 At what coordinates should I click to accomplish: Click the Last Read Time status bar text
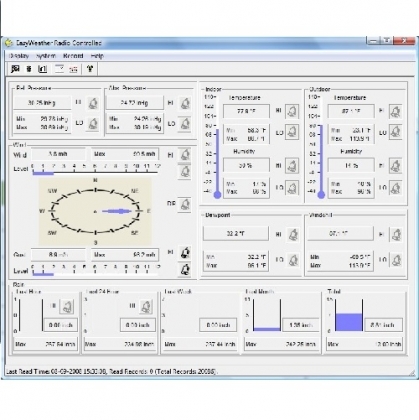point(112,371)
